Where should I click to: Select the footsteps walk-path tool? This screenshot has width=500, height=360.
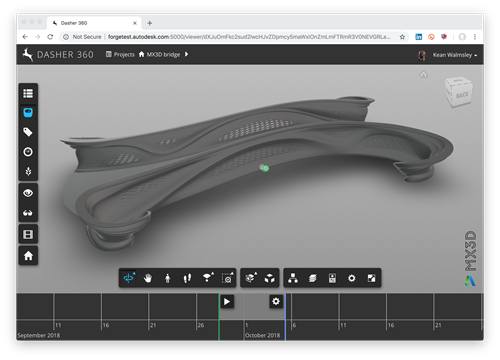187,278
